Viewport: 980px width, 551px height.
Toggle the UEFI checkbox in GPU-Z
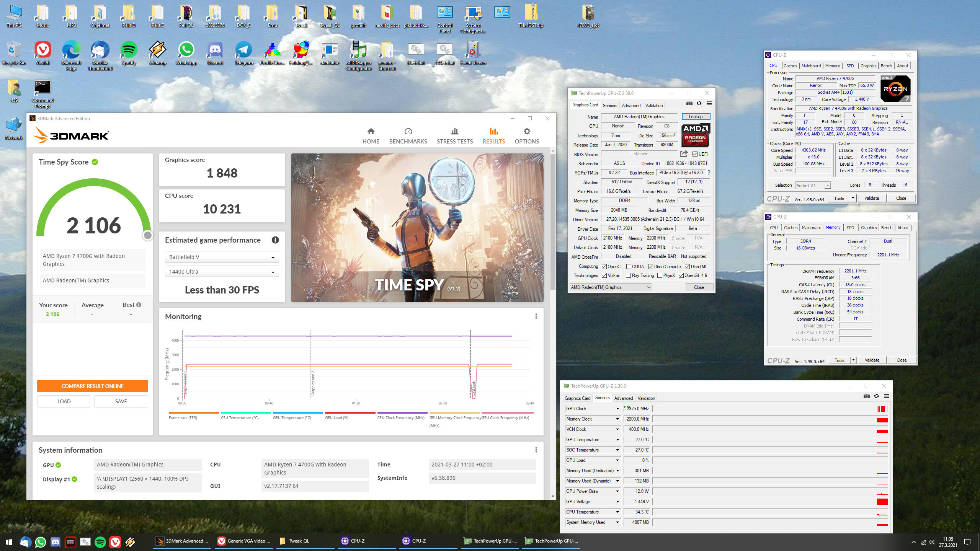coord(695,154)
